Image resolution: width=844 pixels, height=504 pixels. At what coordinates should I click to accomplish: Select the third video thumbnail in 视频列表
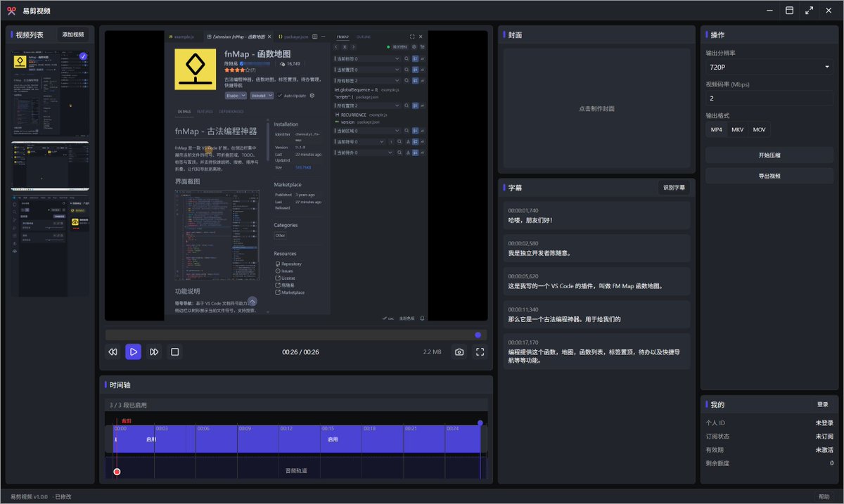50,245
